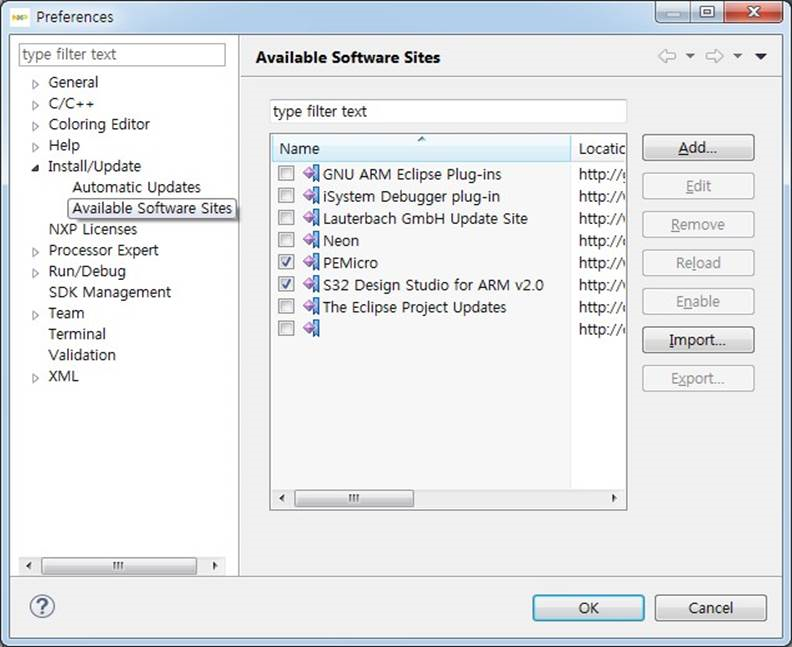Expand the Processor Expert node
Image resolution: width=792 pixels, height=647 pixels.
pos(35,252)
